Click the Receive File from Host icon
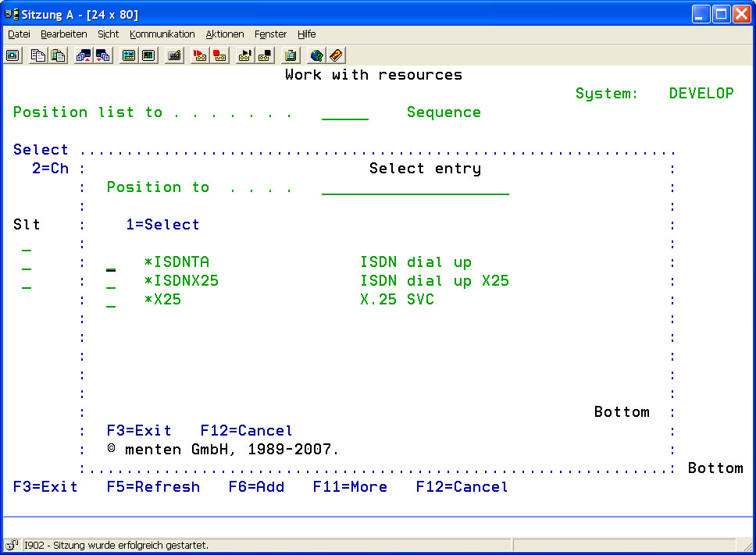 tap(102, 55)
